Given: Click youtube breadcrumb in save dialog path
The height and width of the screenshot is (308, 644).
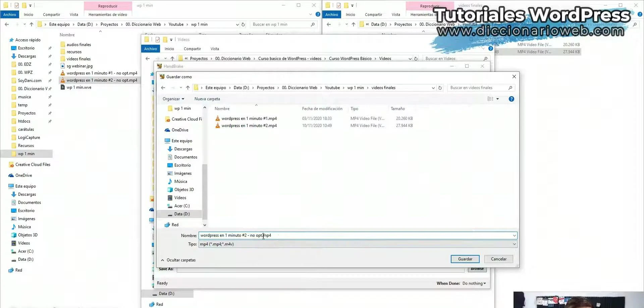Looking at the screenshot, I should tap(332, 88).
